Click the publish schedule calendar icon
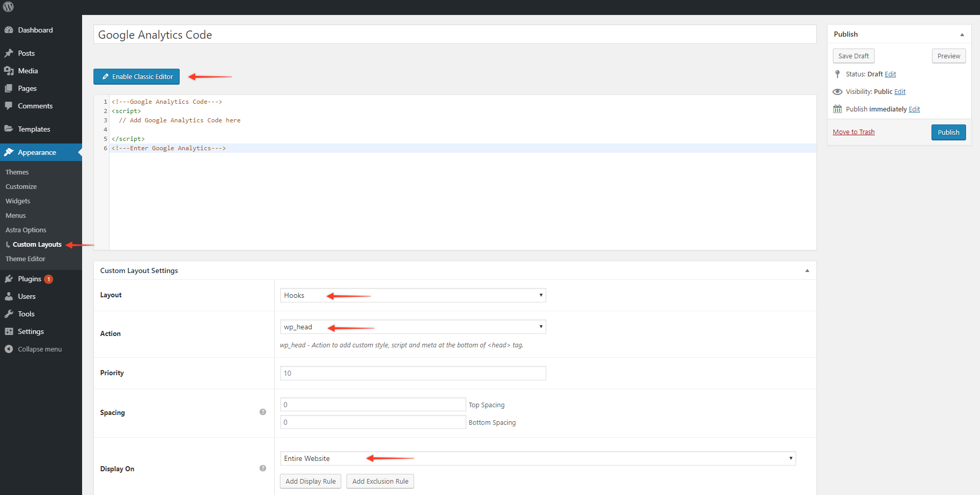Viewport: 980px width, 495px height. pyautogui.click(x=837, y=109)
